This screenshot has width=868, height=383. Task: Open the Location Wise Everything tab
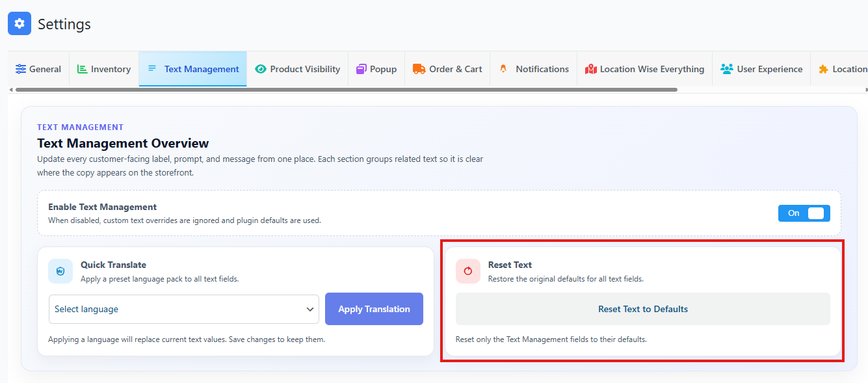(x=644, y=69)
